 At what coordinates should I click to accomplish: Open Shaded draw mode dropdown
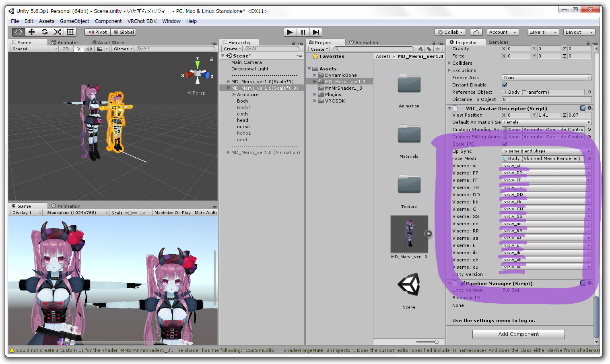35,49
